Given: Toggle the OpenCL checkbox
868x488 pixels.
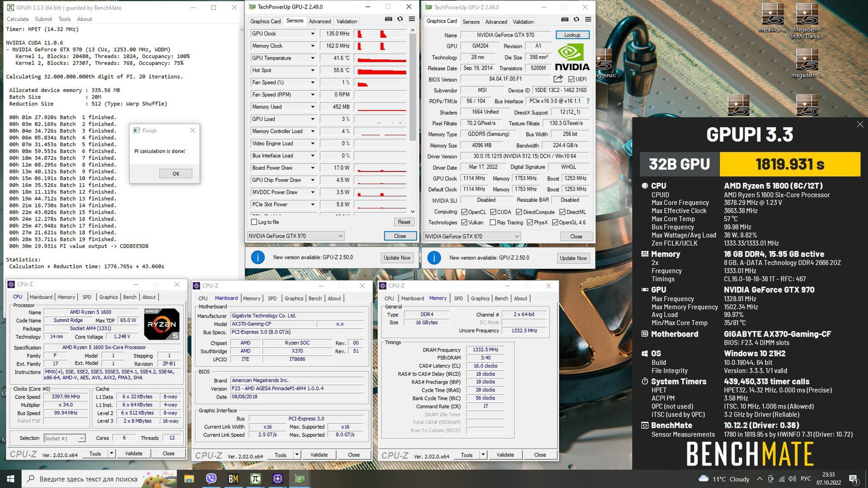Looking at the screenshot, I should point(464,212).
